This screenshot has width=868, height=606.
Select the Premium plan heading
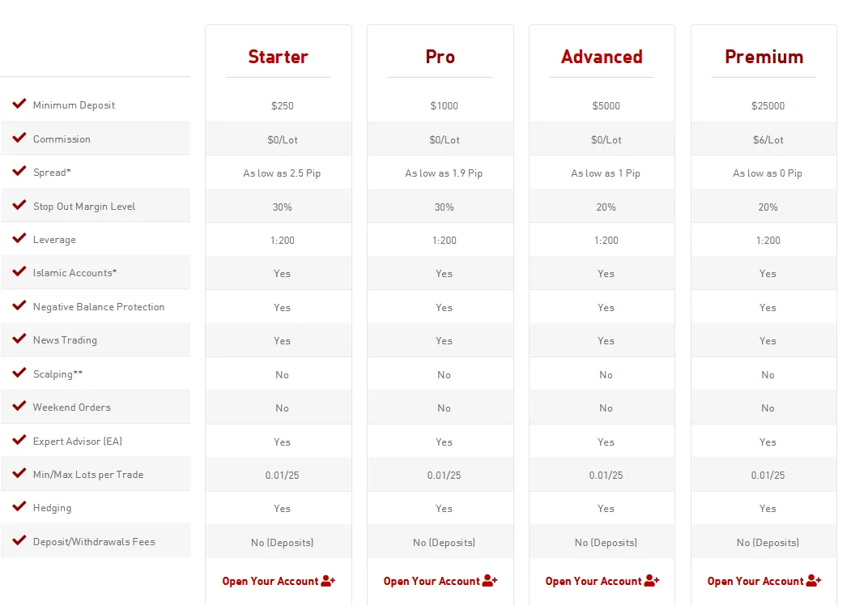[x=764, y=57]
